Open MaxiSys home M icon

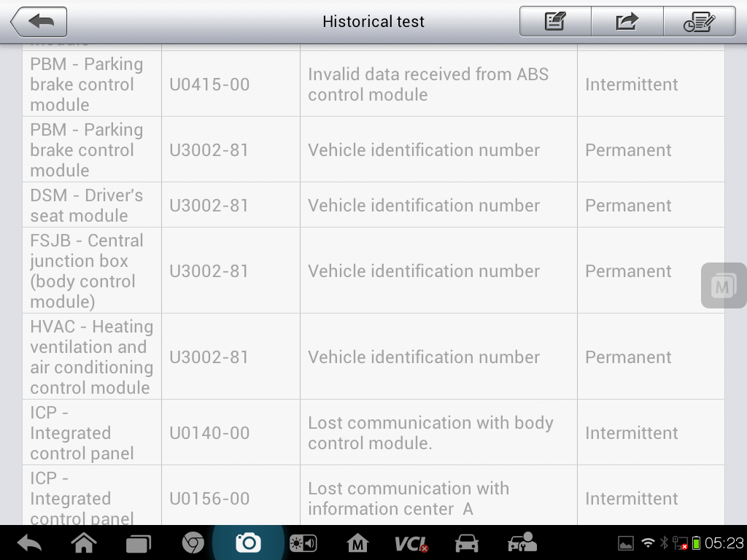357,542
